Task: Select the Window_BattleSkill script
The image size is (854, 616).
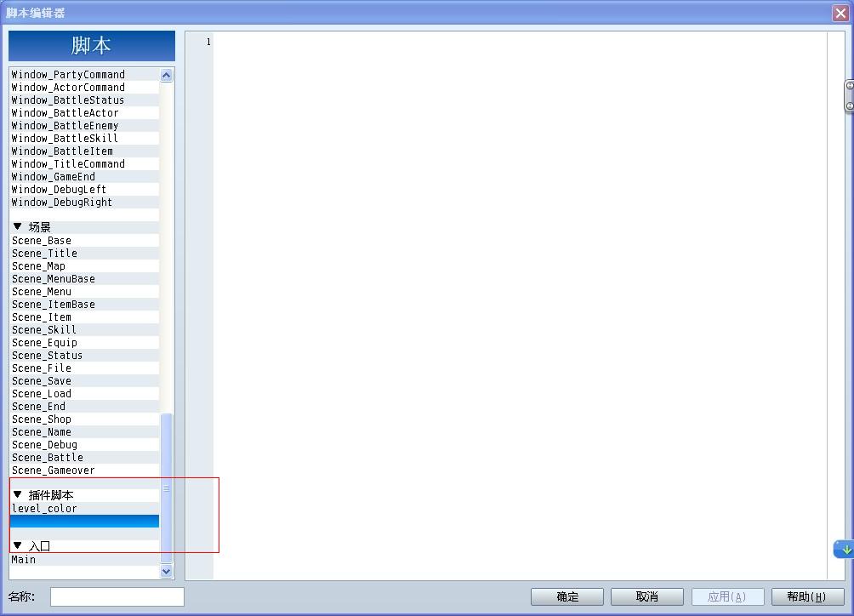Action: pos(84,139)
